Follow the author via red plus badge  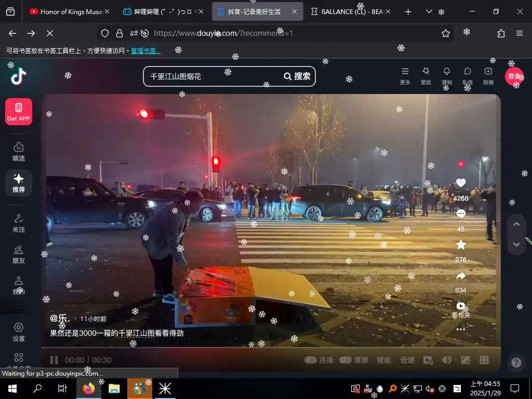461,164
